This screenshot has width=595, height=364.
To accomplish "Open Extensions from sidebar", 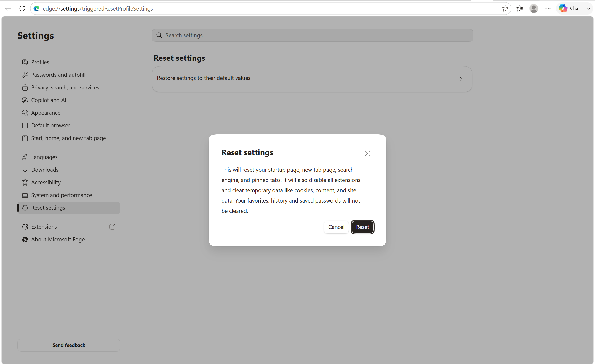I will pos(69,227).
